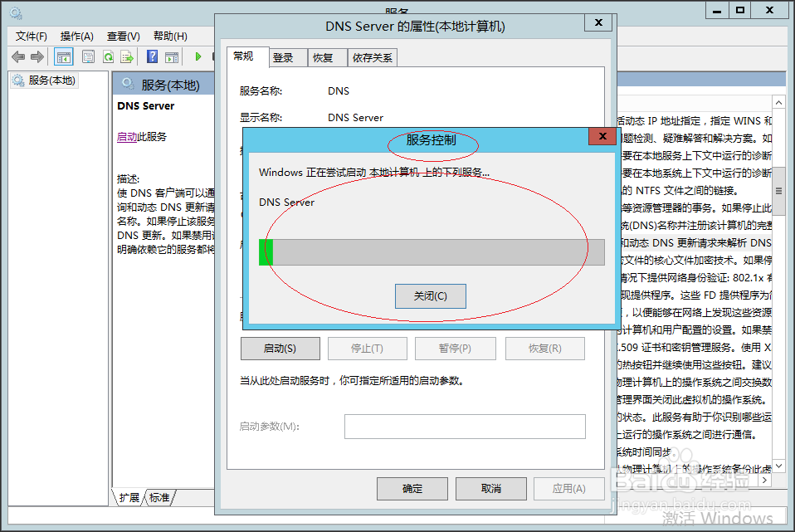Click 确定 in DNS Server properties
Viewport: 795px width, 532px height.
(412, 488)
